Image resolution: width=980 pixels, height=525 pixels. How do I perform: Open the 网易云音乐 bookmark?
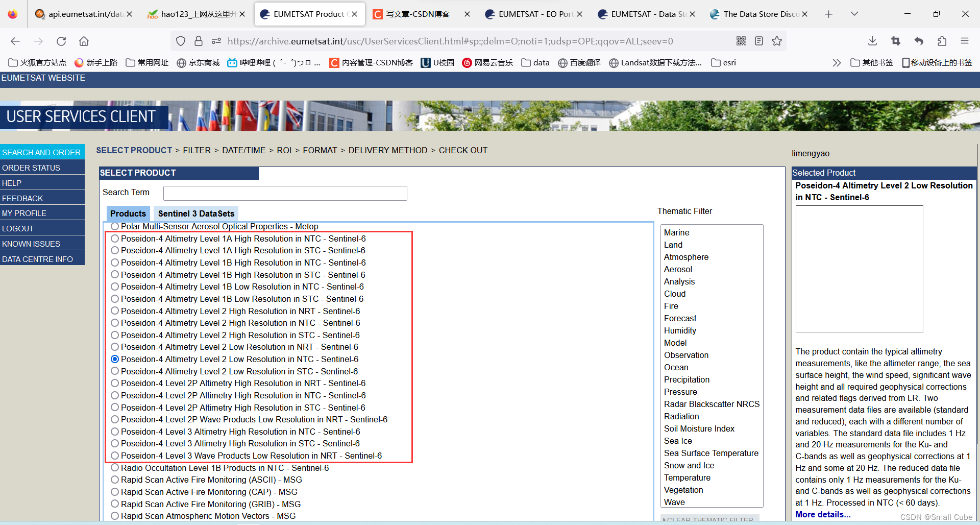[x=487, y=63]
